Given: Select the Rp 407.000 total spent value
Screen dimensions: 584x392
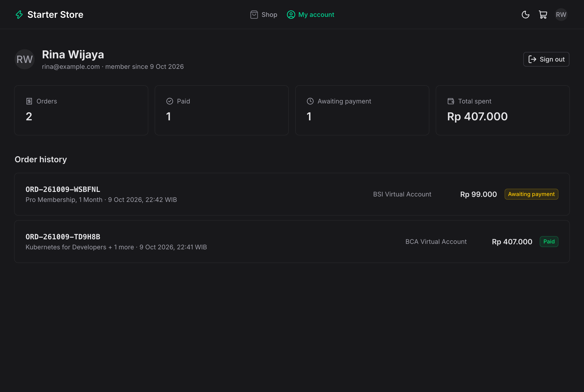Looking at the screenshot, I should tap(477, 116).
